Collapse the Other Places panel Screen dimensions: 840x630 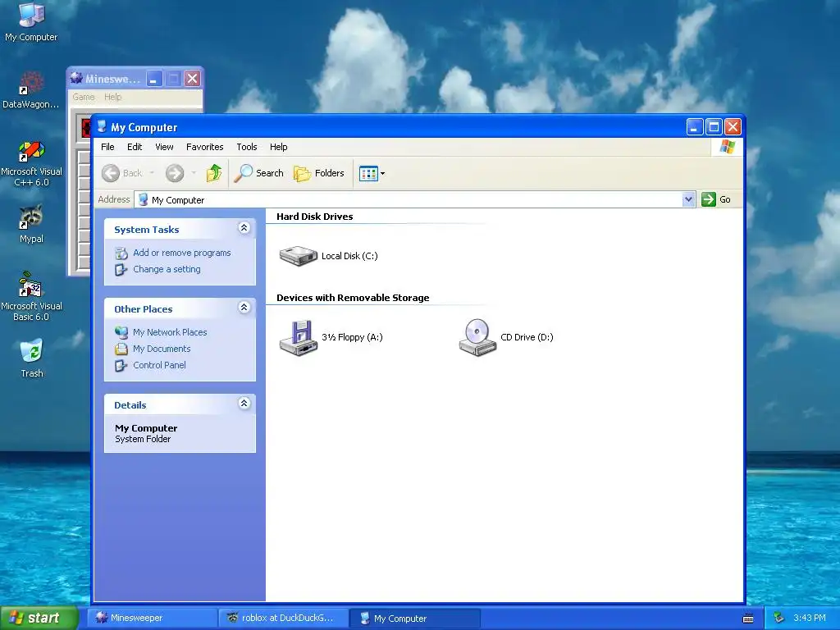point(244,308)
